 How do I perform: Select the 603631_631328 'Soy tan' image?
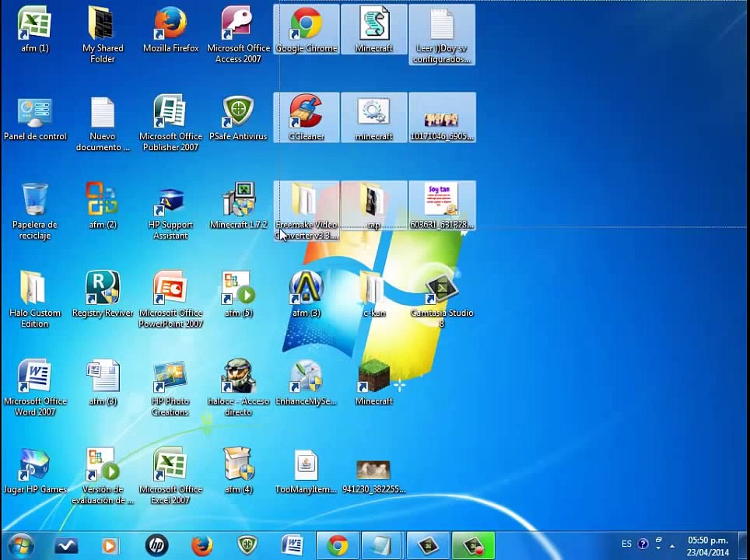pyautogui.click(x=442, y=205)
